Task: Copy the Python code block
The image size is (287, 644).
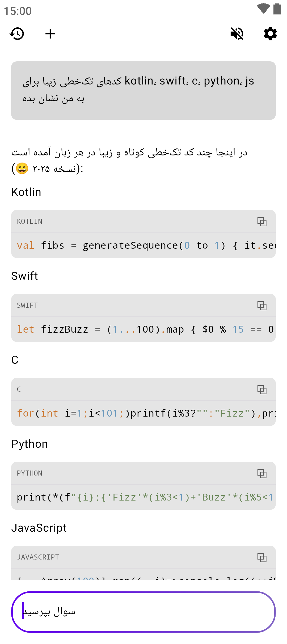Action: (262, 473)
